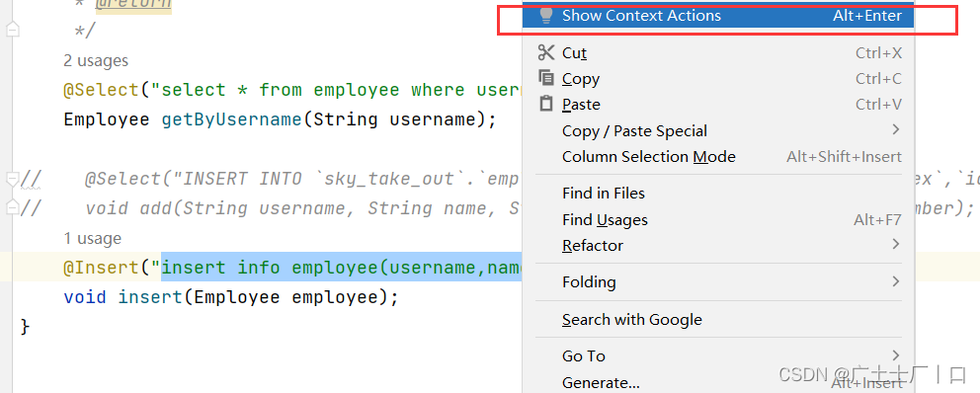This screenshot has height=393, width=980.
Task: Select Cut in the context menu
Action: (718, 53)
